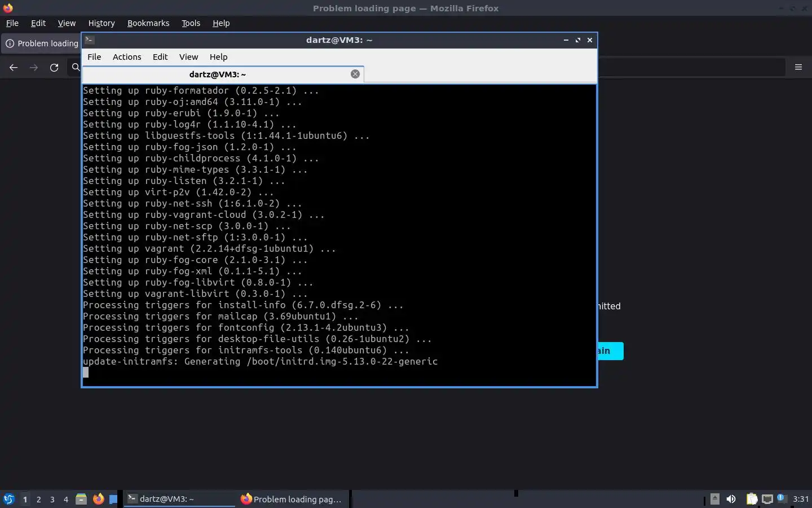Open Firefox History menu

point(101,23)
